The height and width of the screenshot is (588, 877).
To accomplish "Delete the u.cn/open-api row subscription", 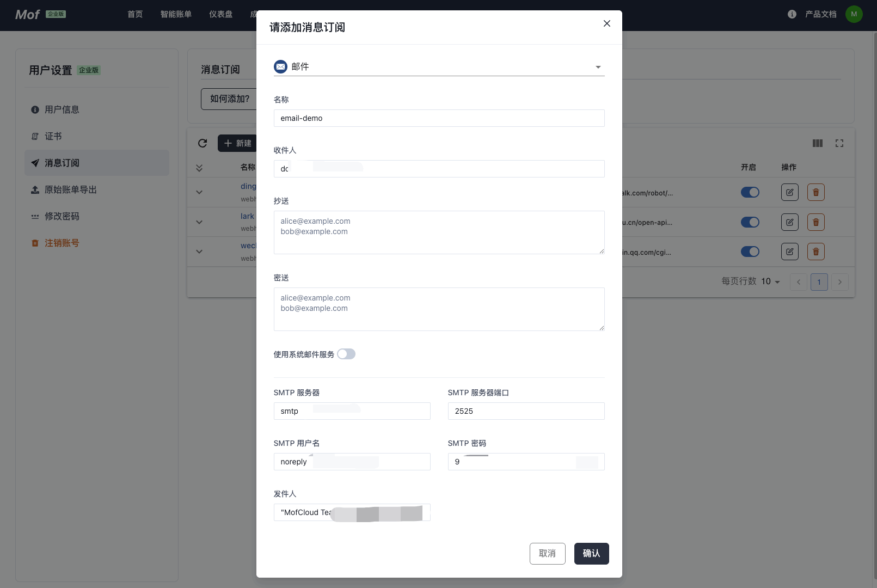I will click(816, 222).
